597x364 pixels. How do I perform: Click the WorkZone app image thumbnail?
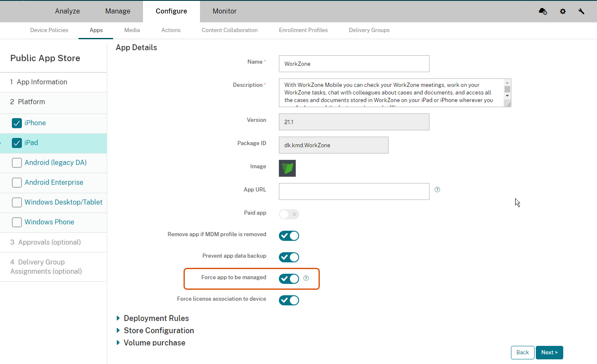pyautogui.click(x=287, y=168)
